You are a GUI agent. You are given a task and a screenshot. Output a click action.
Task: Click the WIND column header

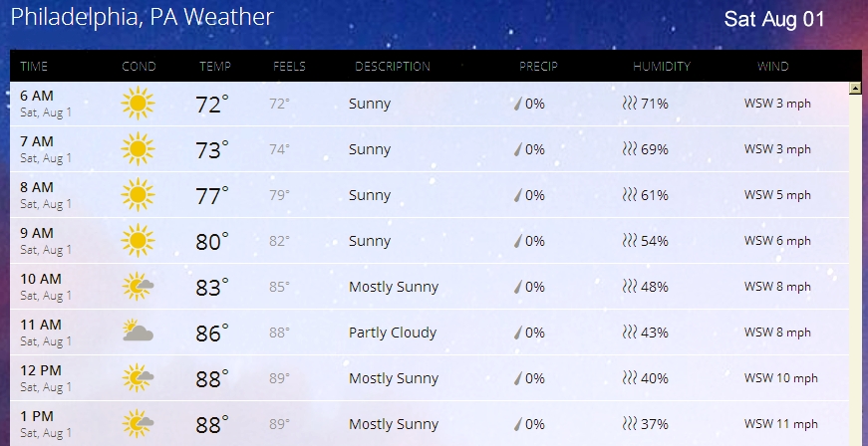click(772, 67)
